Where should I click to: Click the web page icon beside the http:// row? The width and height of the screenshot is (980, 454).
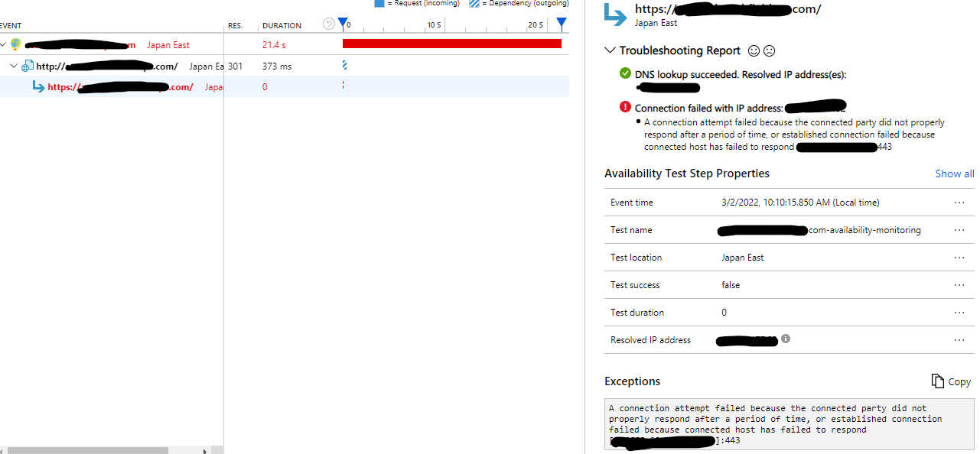27,66
